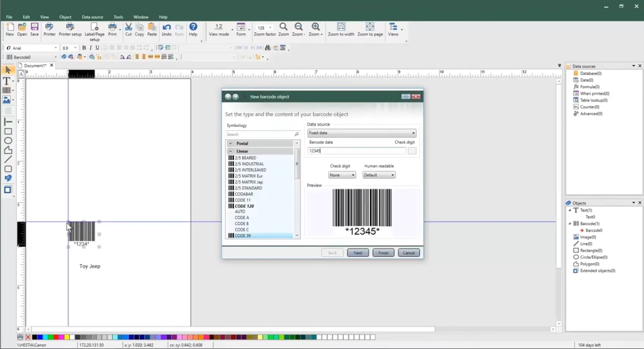This screenshot has height=349, width=644.
Task: Select the Ellipse drawing tool
Action: (8, 141)
